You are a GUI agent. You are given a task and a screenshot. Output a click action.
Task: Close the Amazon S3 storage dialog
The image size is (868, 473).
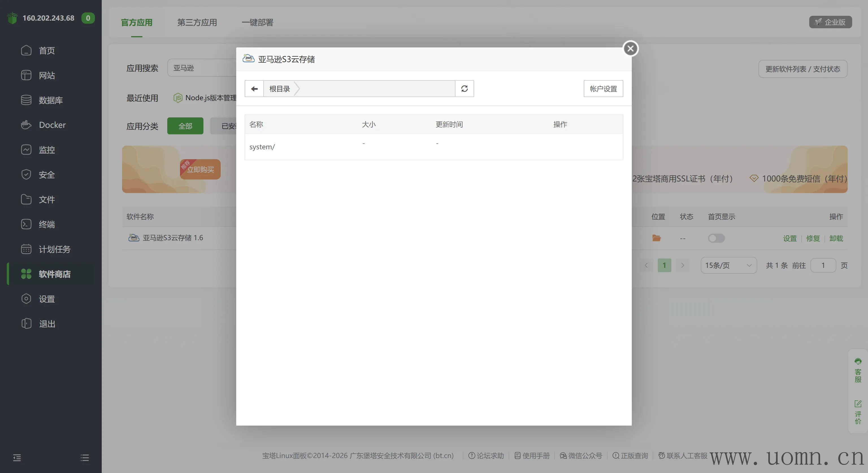[630, 49]
